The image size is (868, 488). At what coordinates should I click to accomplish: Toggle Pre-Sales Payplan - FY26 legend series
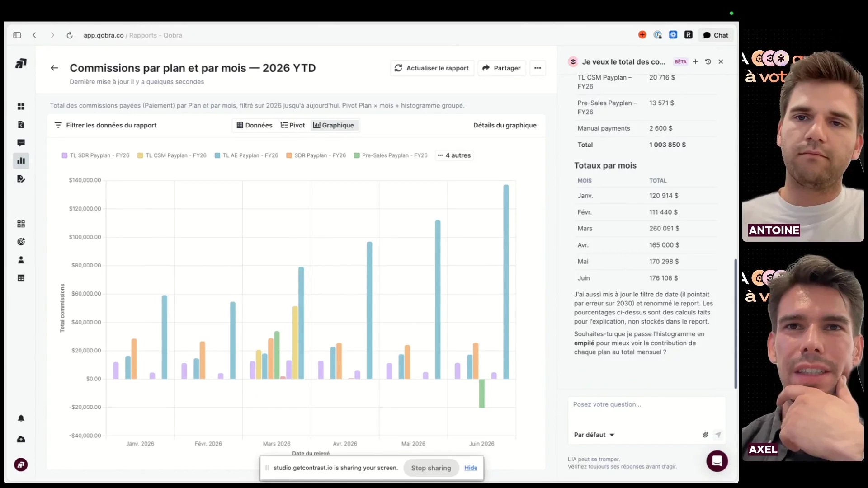coord(391,155)
